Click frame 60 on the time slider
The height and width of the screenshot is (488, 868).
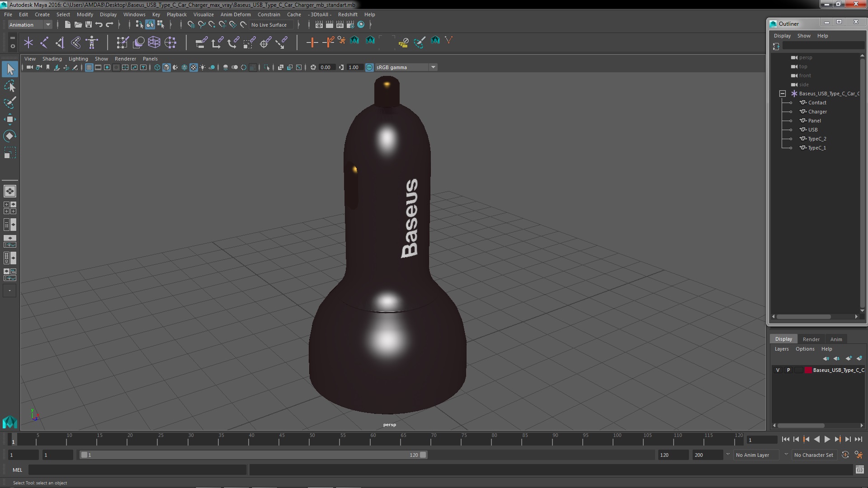click(x=373, y=439)
